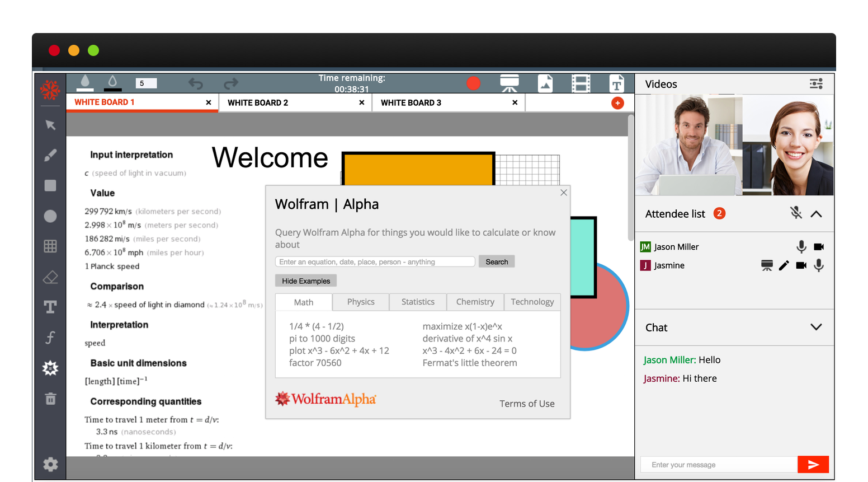The width and height of the screenshot is (868, 482).
Task: Click the Wolfram Alpha query input field
Action: pos(375,262)
